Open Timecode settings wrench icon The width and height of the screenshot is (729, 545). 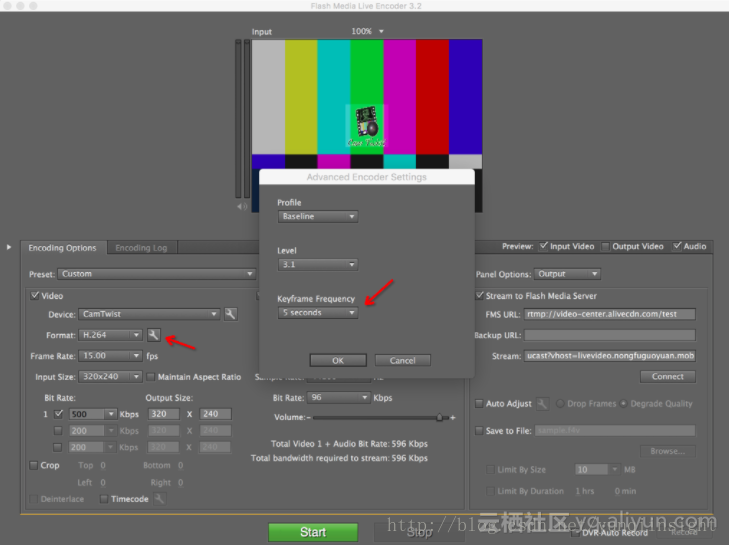(x=159, y=499)
